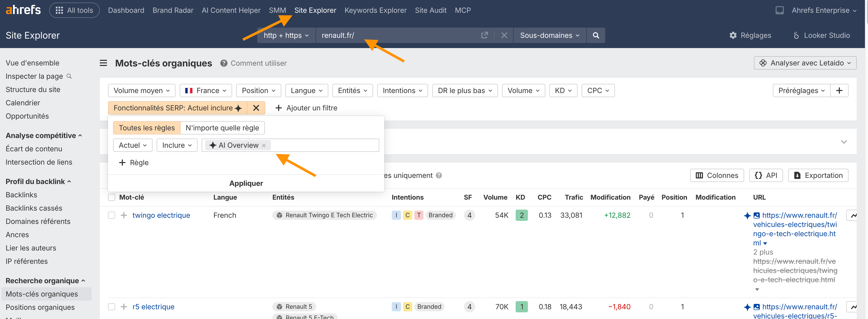
Task: Click the SF badge 4 for twingo electrique
Action: pyautogui.click(x=469, y=215)
